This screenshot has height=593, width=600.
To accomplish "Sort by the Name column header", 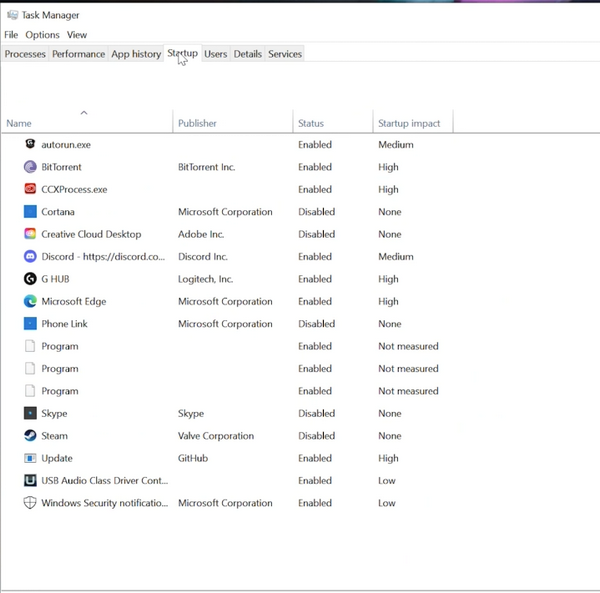I will pyautogui.click(x=19, y=123).
